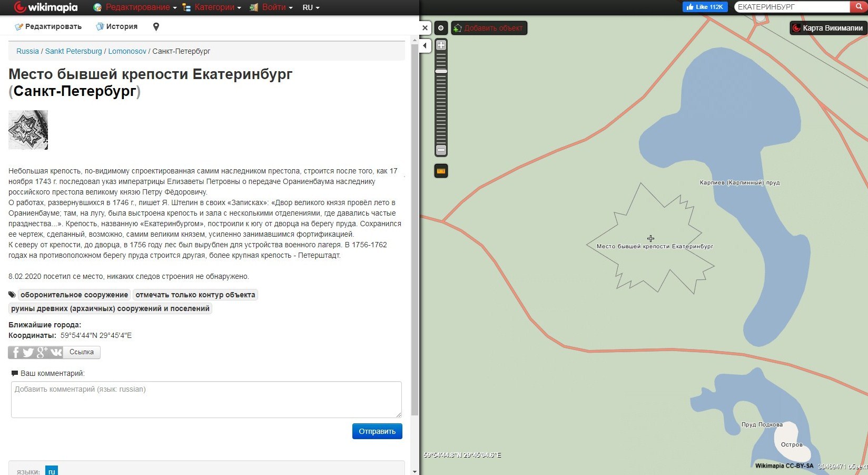Click the search box containing ЕКАТЕРИНБУРГ
The image size is (868, 475).
792,7
